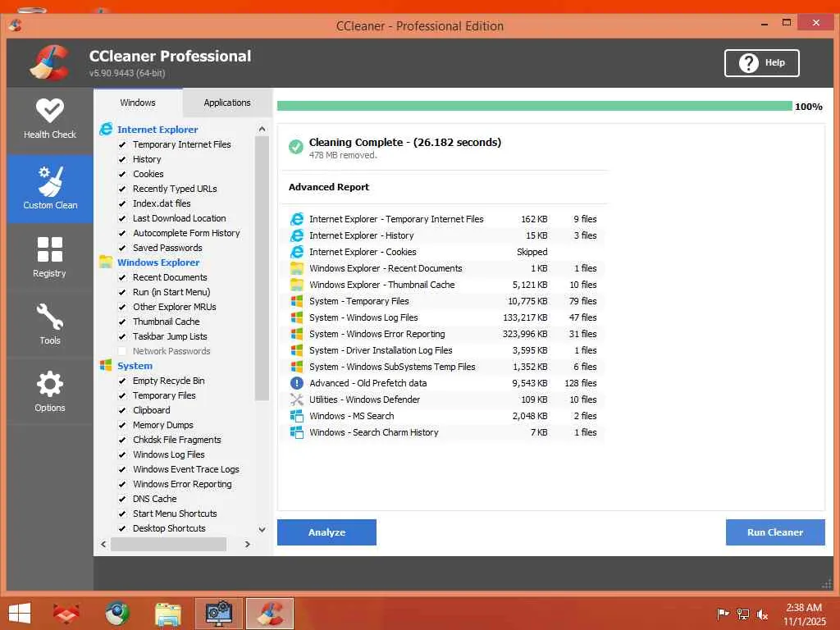This screenshot has height=630, width=840.
Task: Click the Windows MS Search result icon
Action: pyautogui.click(x=297, y=416)
